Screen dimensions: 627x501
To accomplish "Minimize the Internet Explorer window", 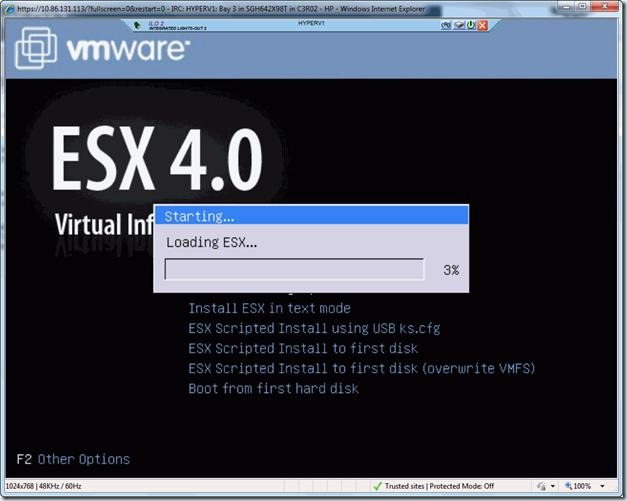I will 567,6.
